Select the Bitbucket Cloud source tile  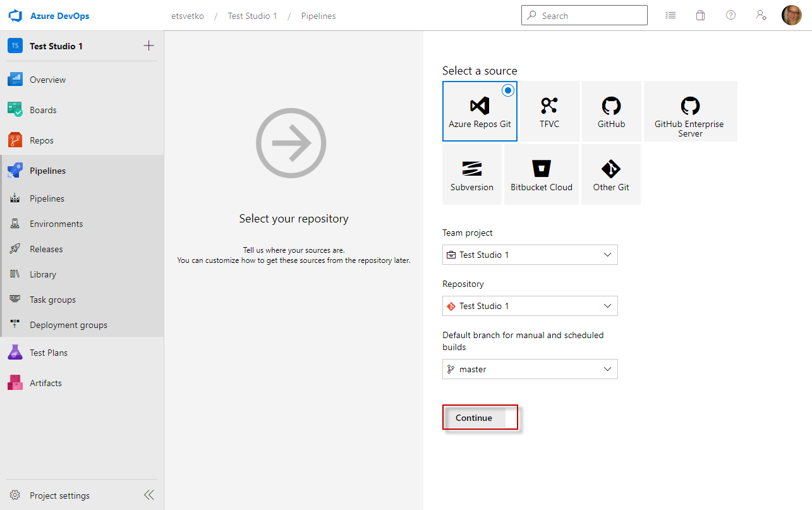click(542, 174)
